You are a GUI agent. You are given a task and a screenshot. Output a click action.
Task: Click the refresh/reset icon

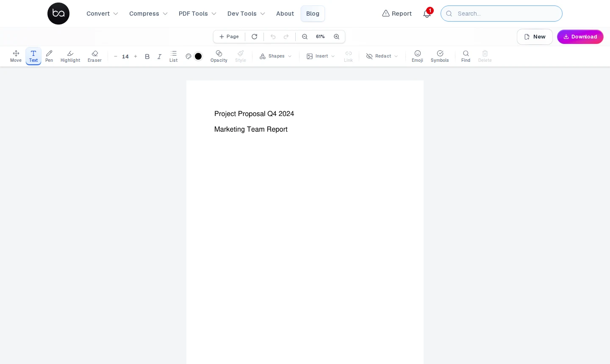(x=255, y=37)
